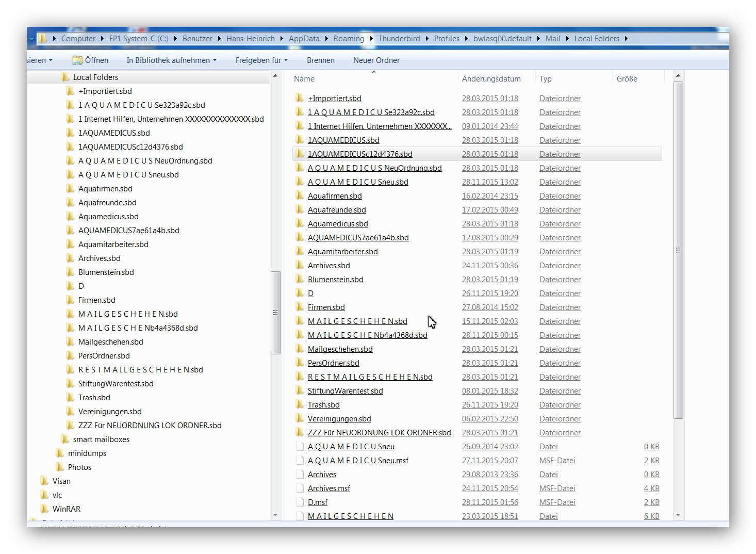The height and width of the screenshot is (554, 756).
Task: Click folder icon of Photos in tree
Action: pyautogui.click(x=60, y=467)
